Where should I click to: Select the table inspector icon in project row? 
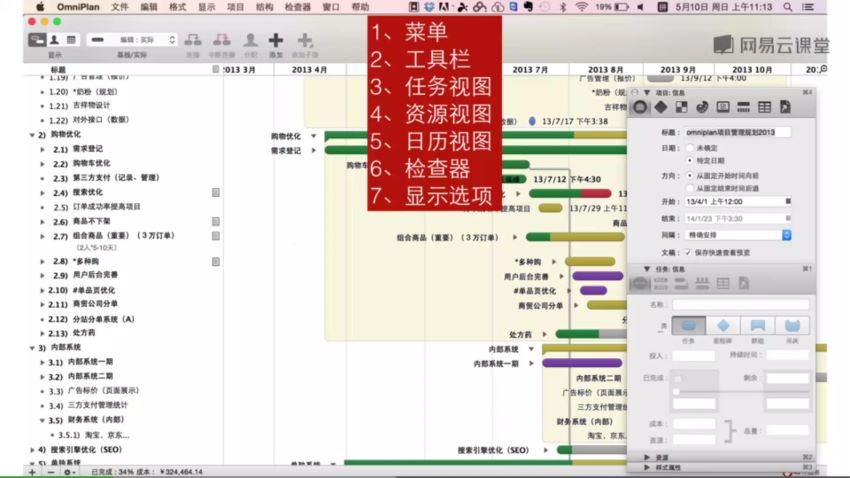[x=764, y=107]
